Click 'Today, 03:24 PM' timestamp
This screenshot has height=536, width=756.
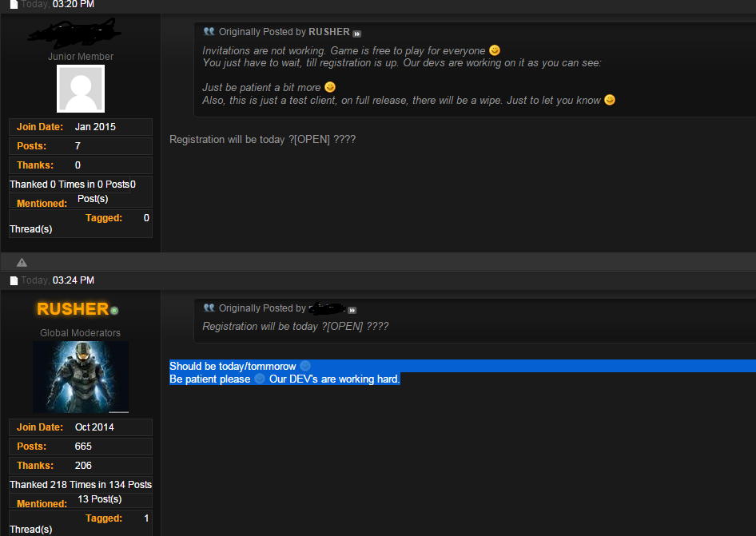(x=58, y=280)
